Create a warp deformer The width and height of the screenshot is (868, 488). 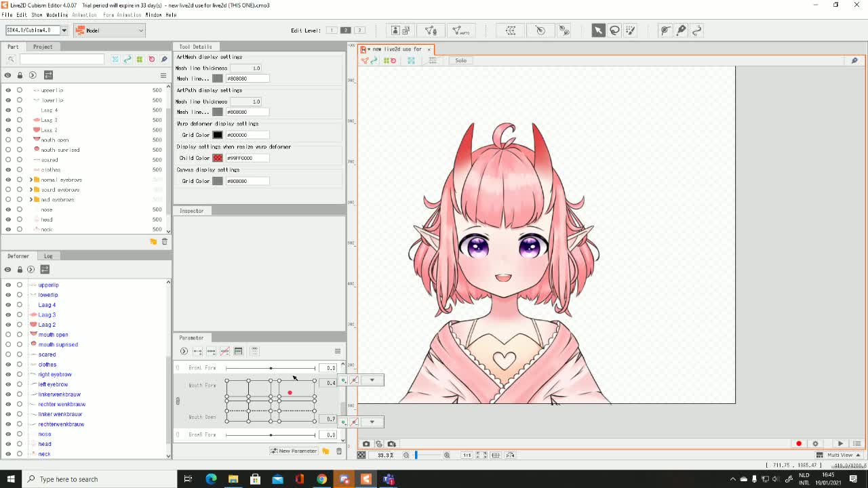(x=511, y=30)
